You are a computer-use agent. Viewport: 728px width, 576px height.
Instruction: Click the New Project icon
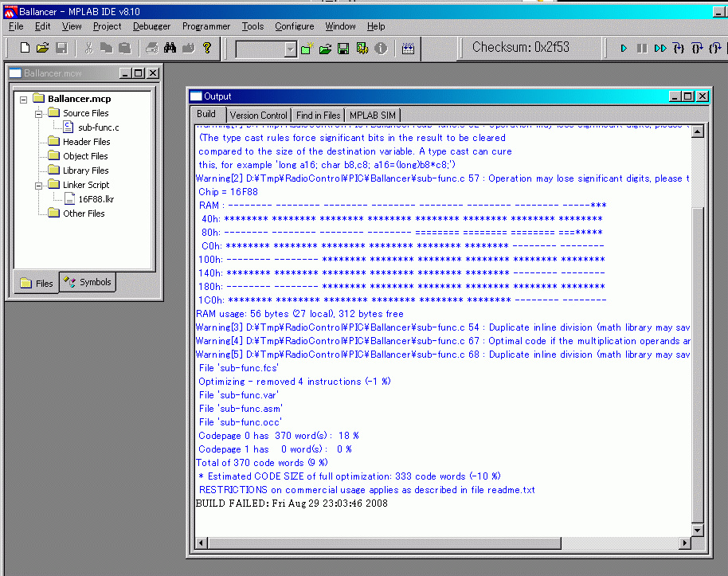307,49
